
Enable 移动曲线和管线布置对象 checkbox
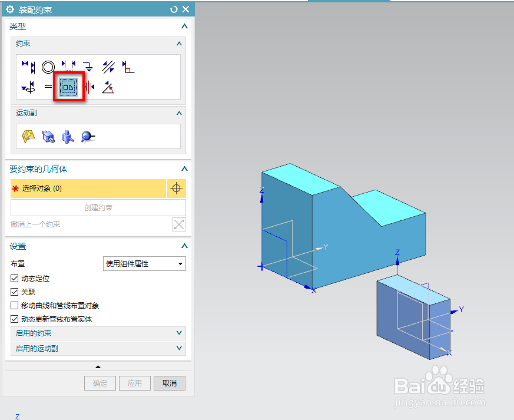click(14, 306)
